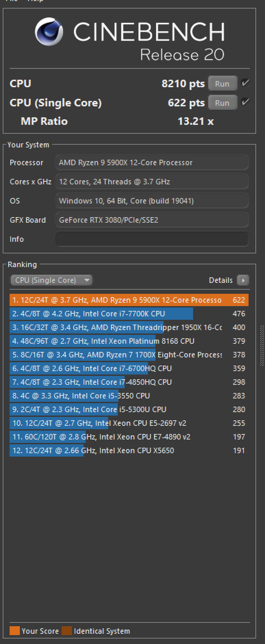Image resolution: width=265 pixels, height=644 pixels.
Task: Click into the Info input field
Action: (152, 239)
